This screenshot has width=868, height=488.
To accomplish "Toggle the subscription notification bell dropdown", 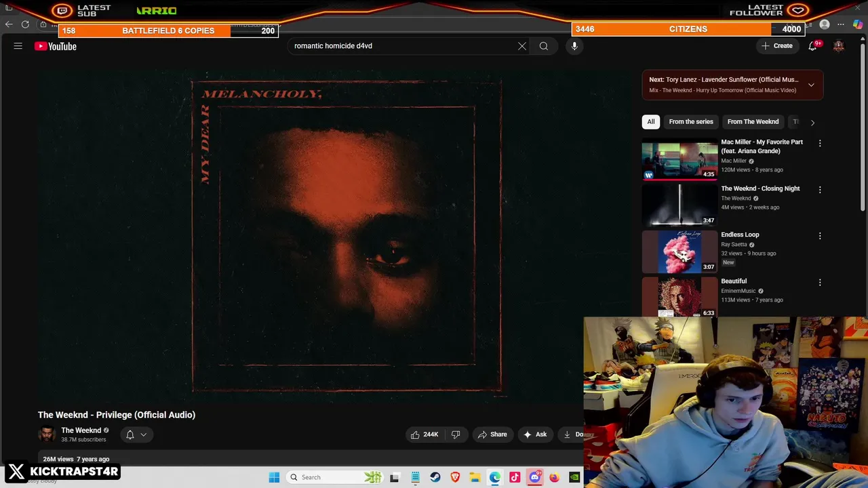I will click(136, 434).
